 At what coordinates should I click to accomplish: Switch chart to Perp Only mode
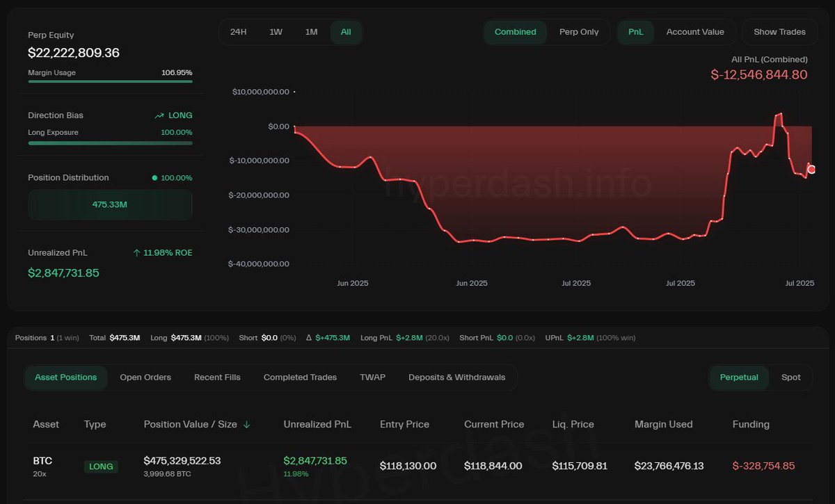point(579,32)
